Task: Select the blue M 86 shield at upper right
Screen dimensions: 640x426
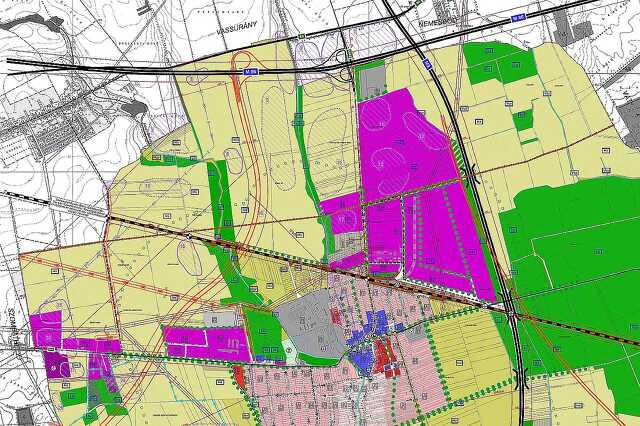Action: (x=518, y=19)
